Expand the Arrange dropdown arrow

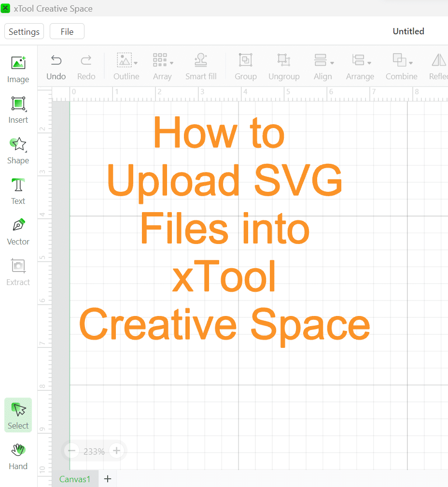pyautogui.click(x=369, y=63)
